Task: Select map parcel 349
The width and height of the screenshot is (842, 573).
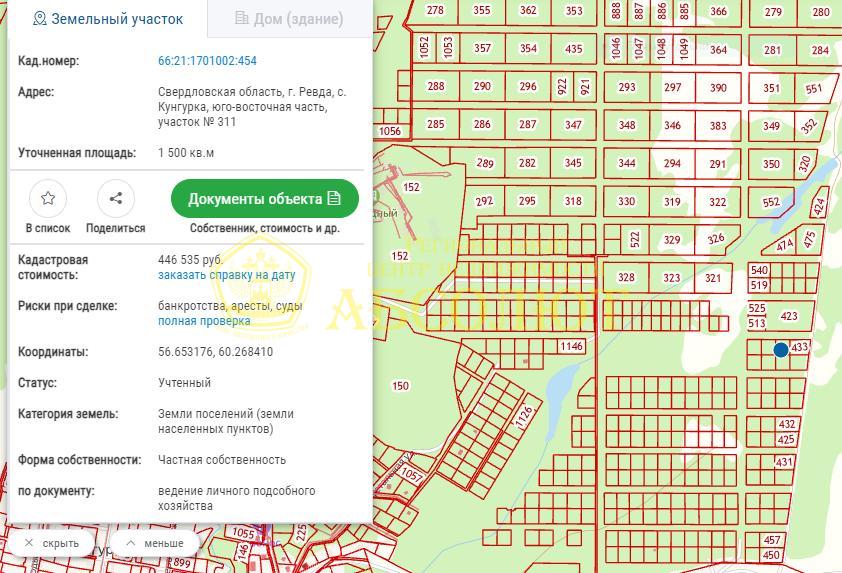Action: tap(771, 126)
